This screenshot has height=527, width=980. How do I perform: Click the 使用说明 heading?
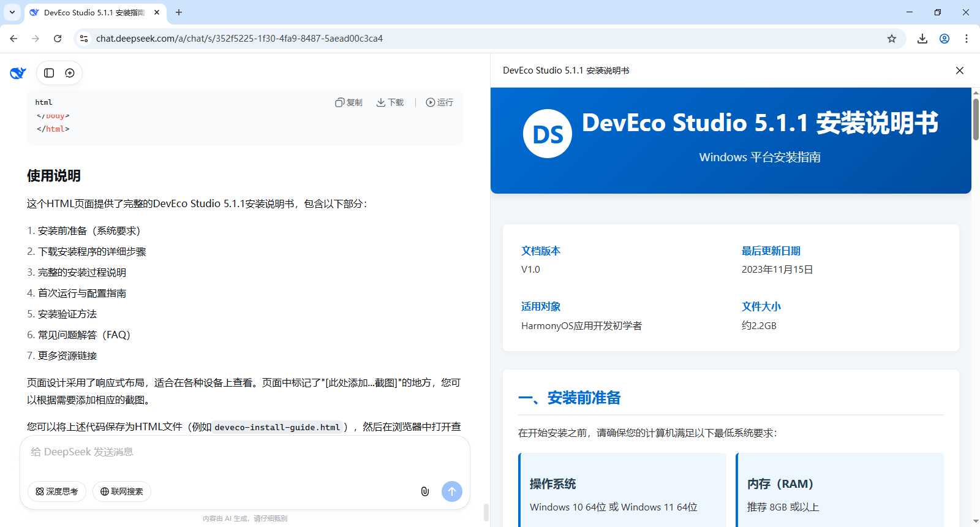coord(54,176)
